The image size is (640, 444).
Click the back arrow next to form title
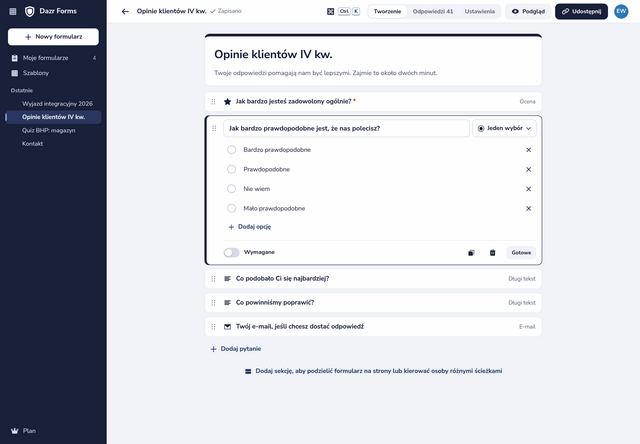tap(125, 11)
